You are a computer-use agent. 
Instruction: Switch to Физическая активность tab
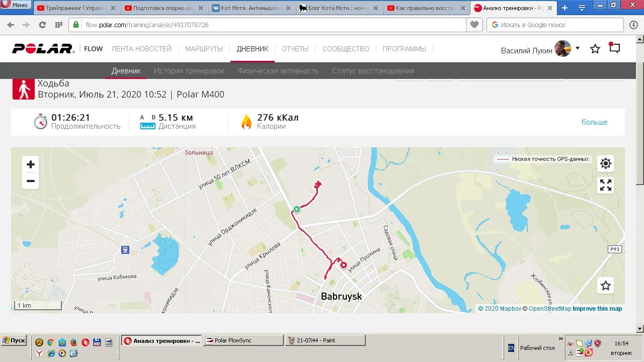tap(278, 71)
